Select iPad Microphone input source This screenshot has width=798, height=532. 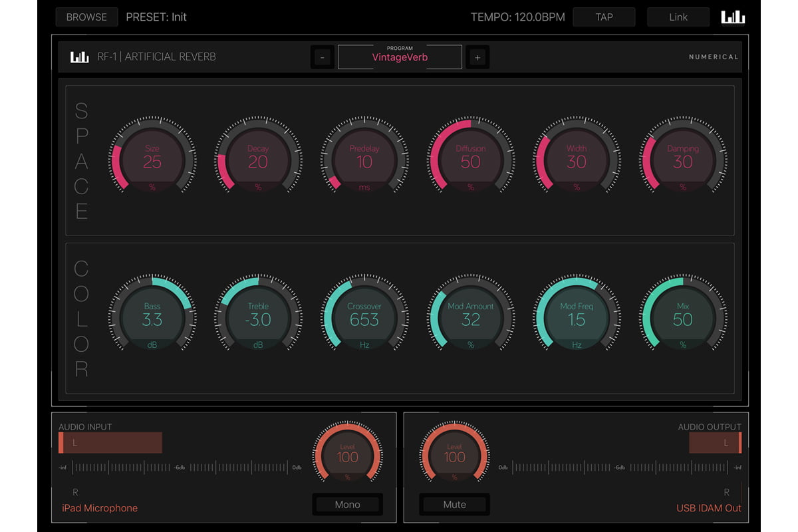coord(98,508)
